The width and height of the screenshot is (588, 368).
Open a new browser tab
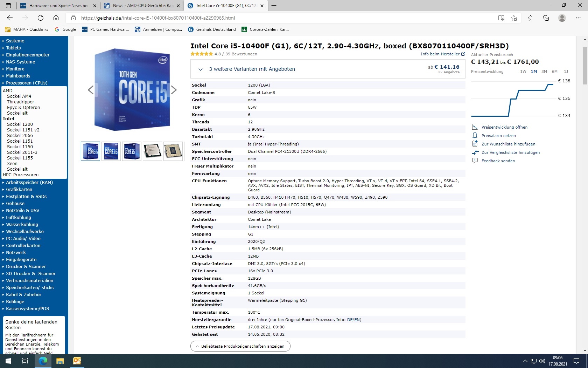[274, 6]
